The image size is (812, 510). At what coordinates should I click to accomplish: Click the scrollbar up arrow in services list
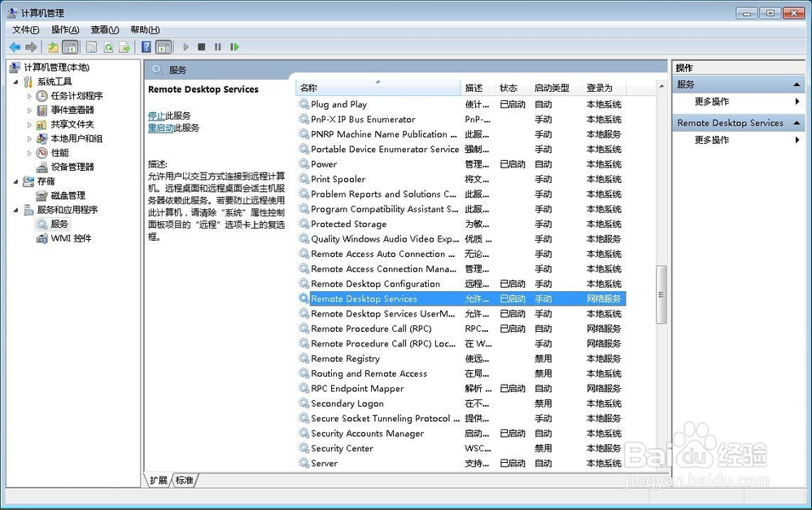point(661,86)
